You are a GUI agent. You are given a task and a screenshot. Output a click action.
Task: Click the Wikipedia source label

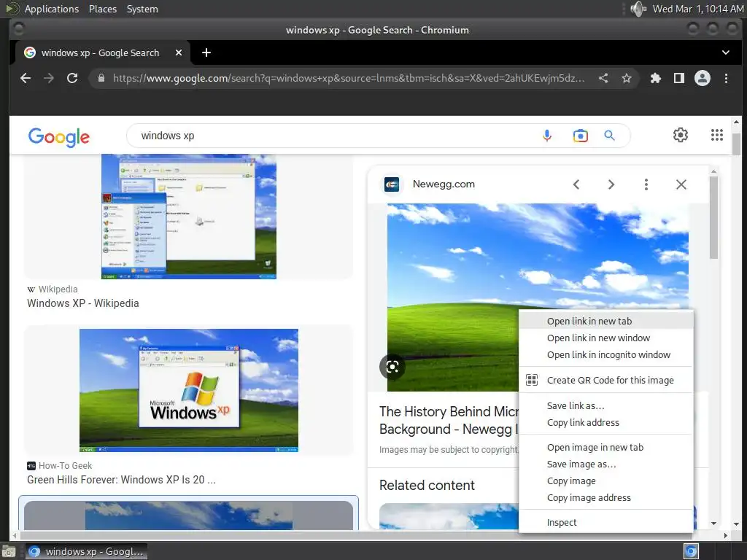click(58, 289)
